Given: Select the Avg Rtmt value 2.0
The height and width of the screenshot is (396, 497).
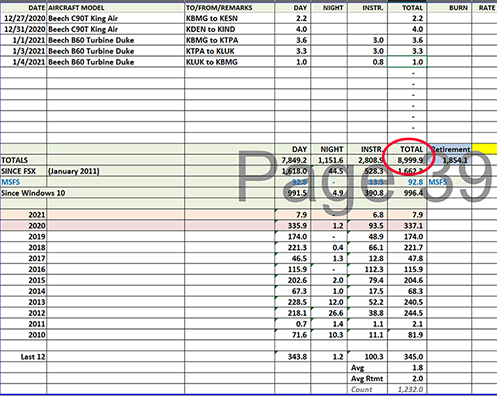Looking at the screenshot, I should point(407,378).
